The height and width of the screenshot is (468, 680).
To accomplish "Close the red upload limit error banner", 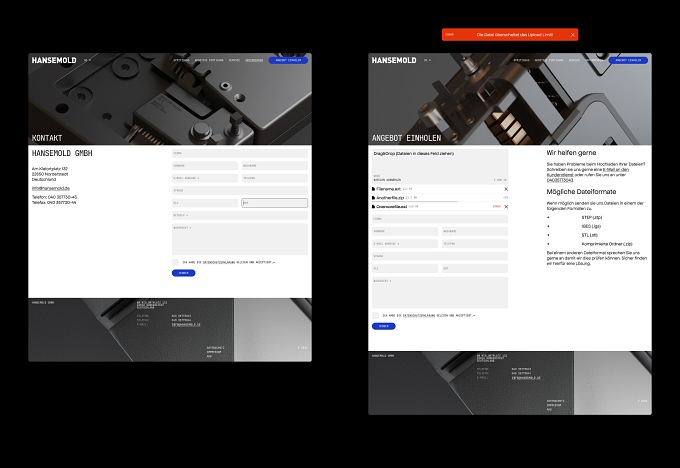I will [572, 35].
